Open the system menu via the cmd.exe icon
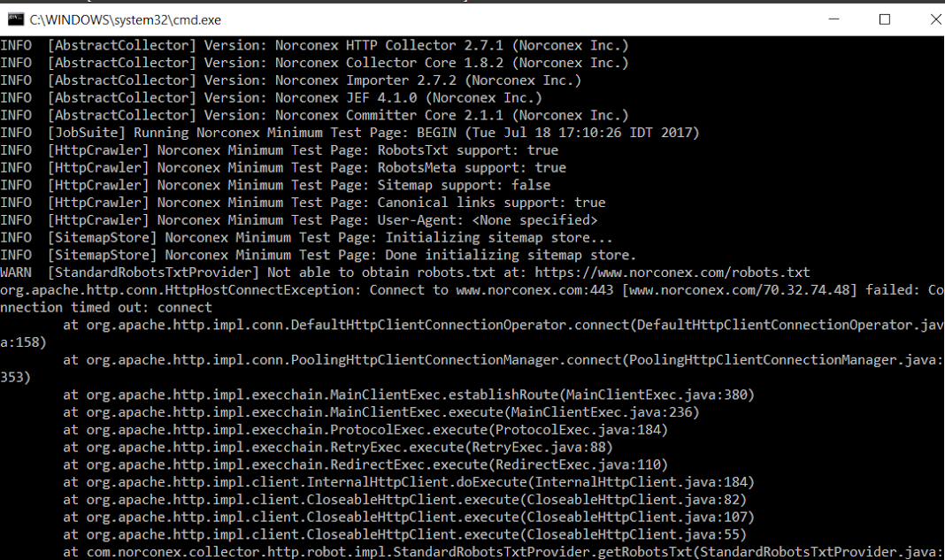The width and height of the screenshot is (945, 560). (14, 19)
